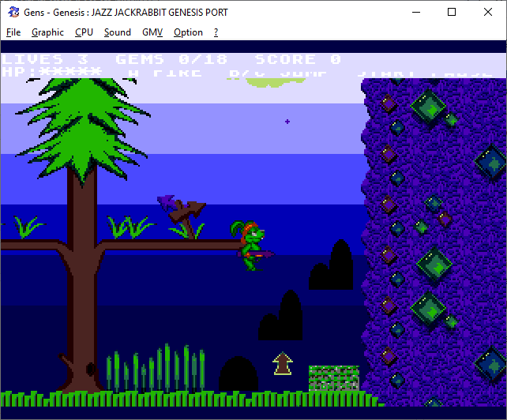Open the Sound menu
Screen dimensions: 507x420
click(118, 32)
